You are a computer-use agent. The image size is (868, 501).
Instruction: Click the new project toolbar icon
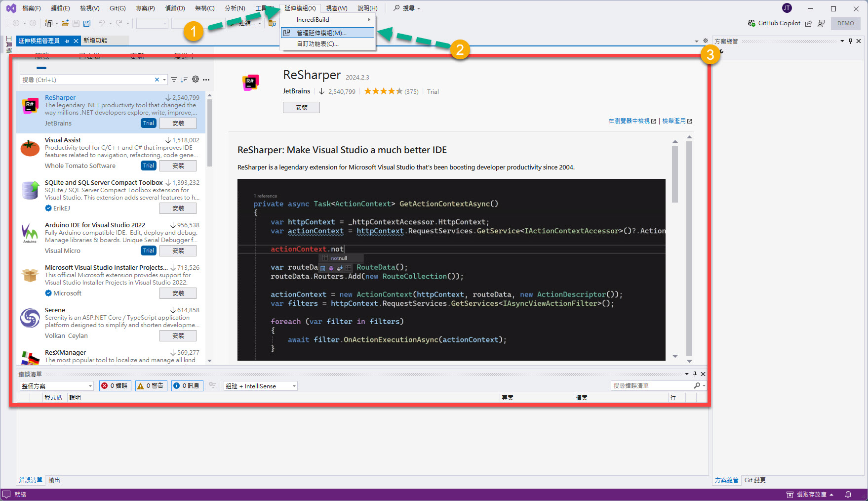click(48, 23)
